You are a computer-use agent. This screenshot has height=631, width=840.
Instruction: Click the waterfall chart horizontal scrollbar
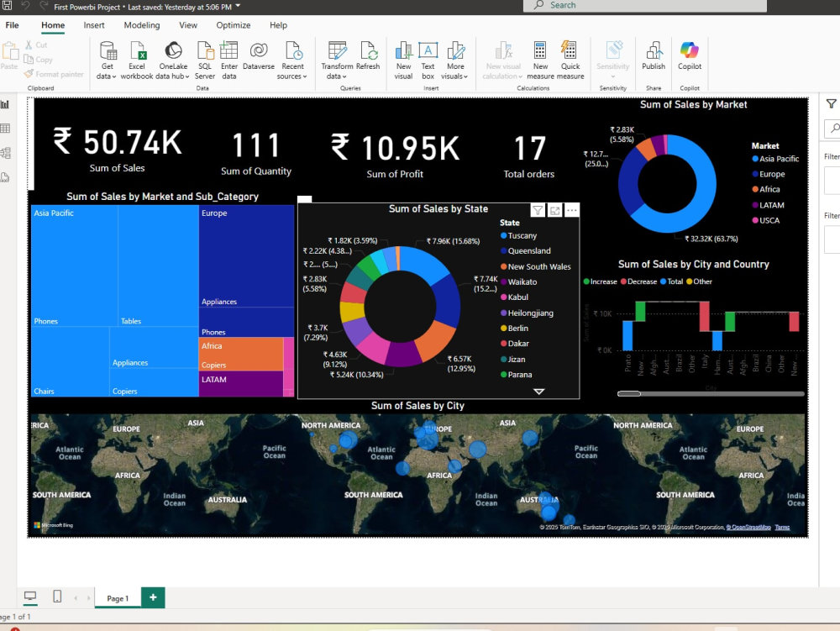click(x=711, y=394)
